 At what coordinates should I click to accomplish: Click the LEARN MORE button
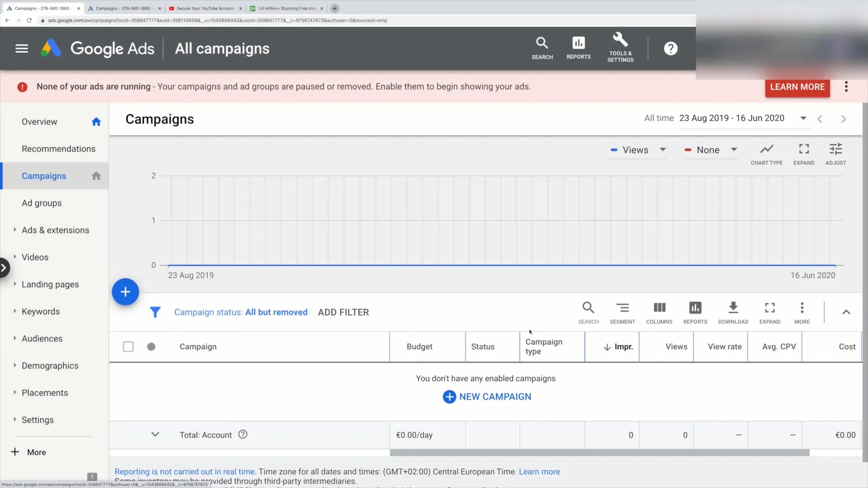coord(797,87)
